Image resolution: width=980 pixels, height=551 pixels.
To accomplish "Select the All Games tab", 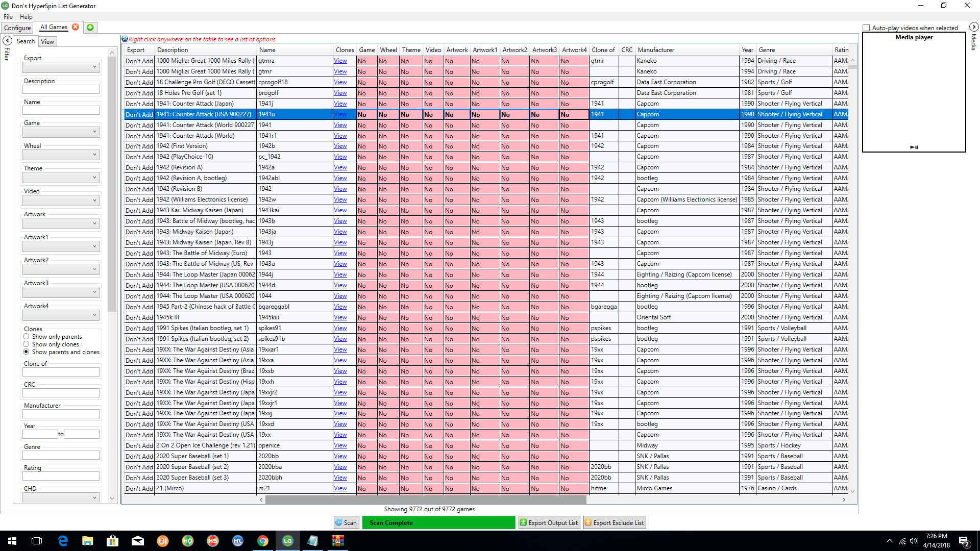I will click(x=54, y=27).
